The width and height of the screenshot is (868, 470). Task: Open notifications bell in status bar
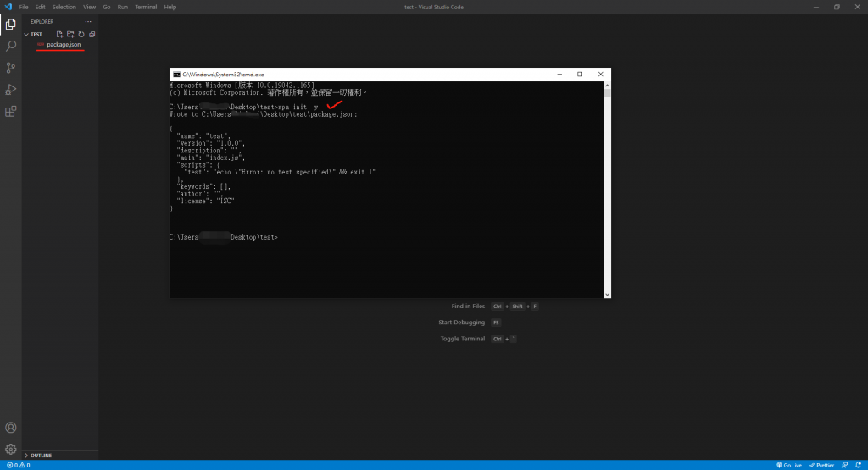pyautogui.click(x=858, y=466)
